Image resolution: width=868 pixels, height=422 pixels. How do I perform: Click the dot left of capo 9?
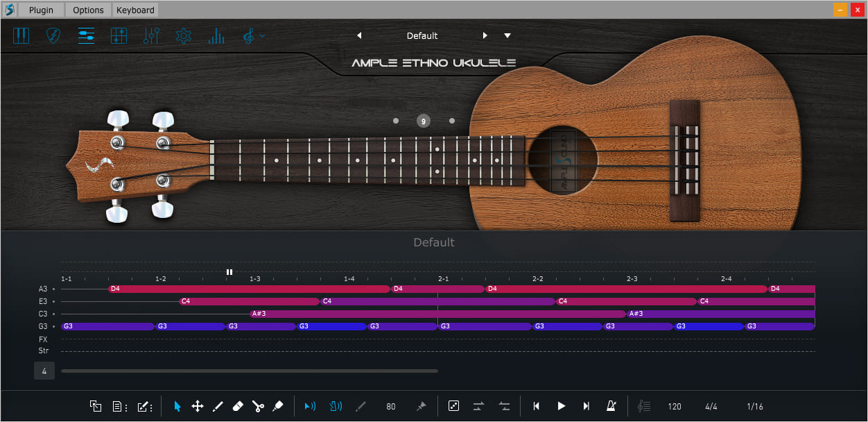[396, 121]
